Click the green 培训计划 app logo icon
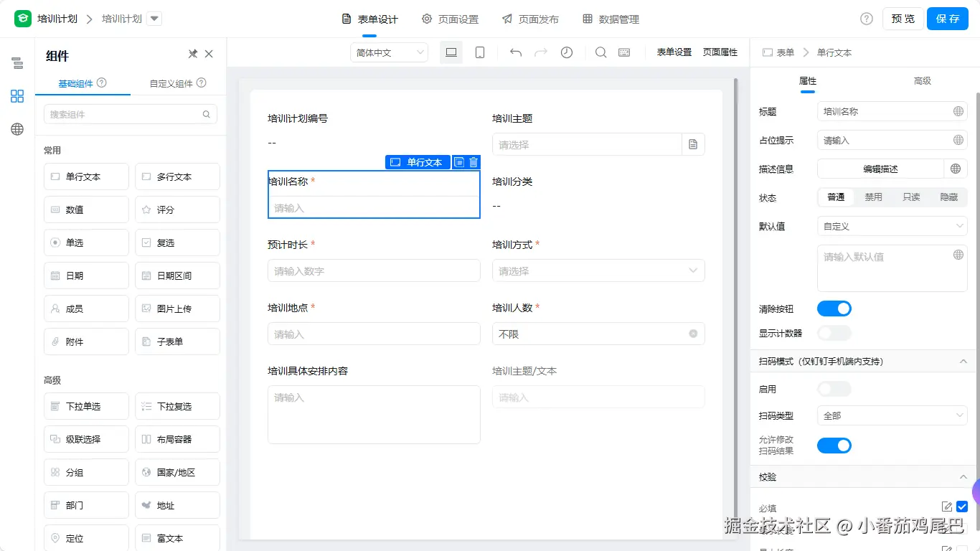980x551 pixels. click(x=23, y=19)
